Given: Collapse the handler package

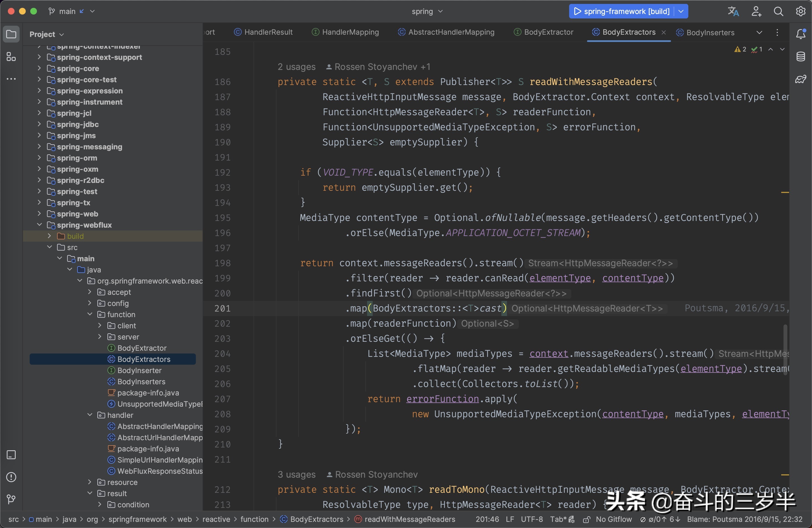Looking at the screenshot, I should pos(90,415).
